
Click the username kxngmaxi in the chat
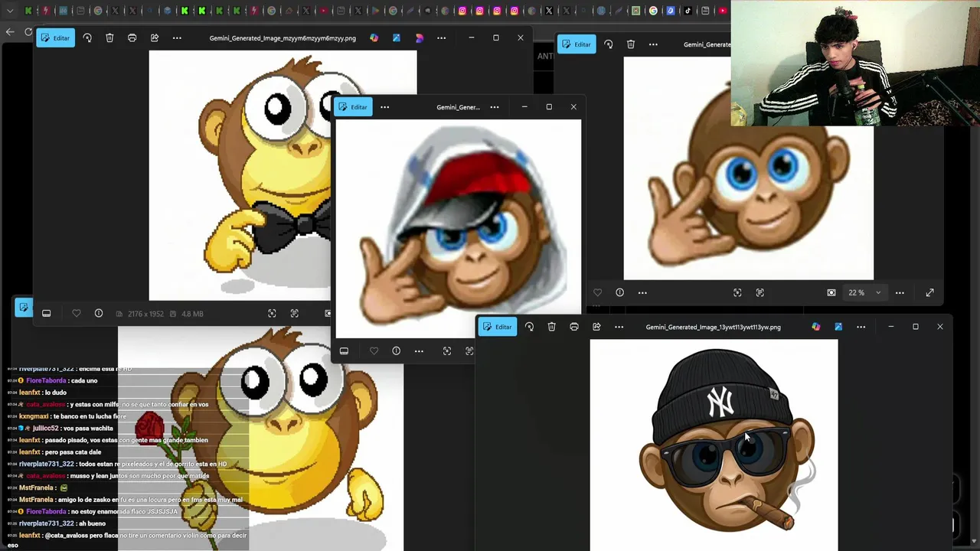[34, 416]
